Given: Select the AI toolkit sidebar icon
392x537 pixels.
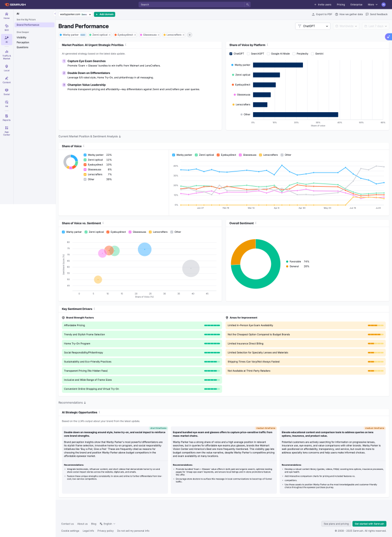Looking at the screenshot, I should tap(6, 39).
